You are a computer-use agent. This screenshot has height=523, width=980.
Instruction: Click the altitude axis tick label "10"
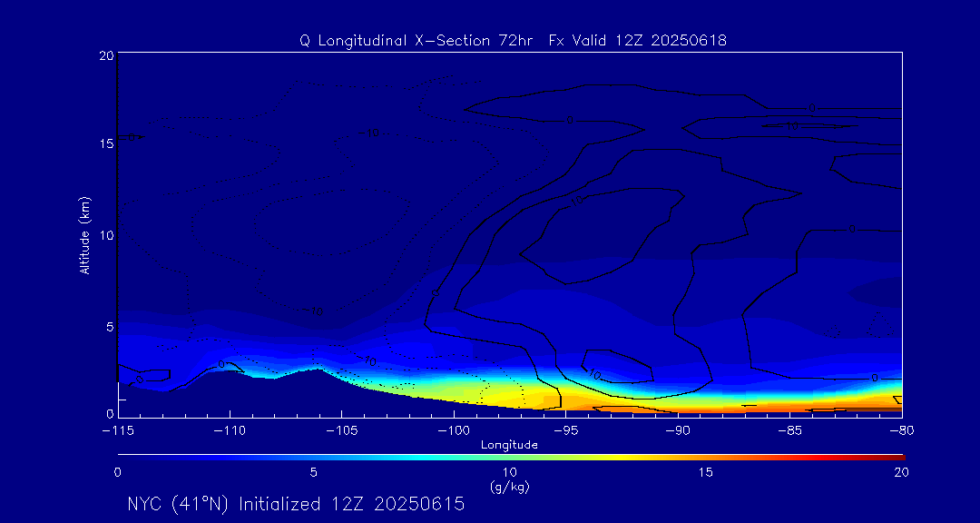click(x=106, y=235)
